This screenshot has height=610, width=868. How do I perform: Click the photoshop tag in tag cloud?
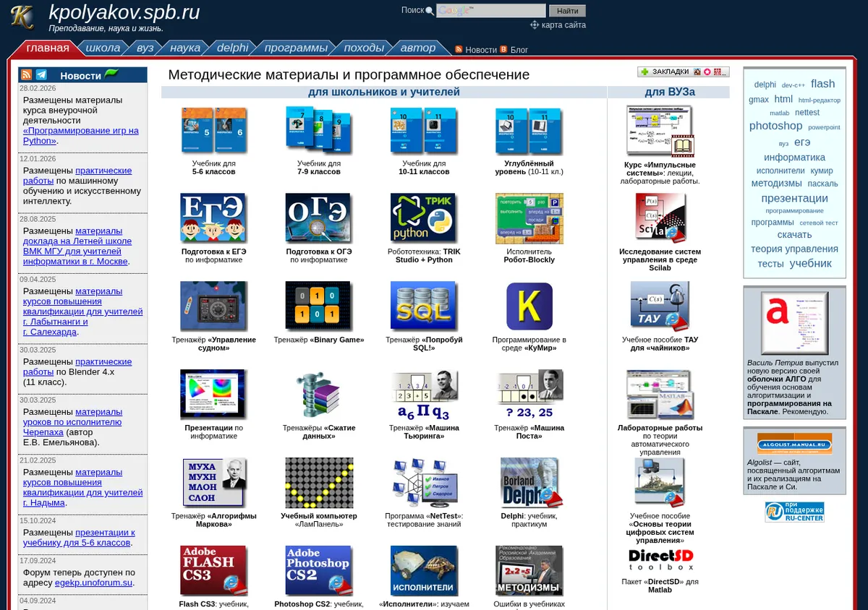[775, 126]
